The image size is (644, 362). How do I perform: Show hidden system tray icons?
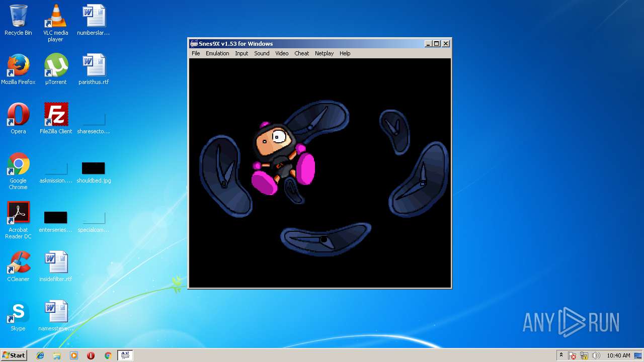[x=561, y=355]
